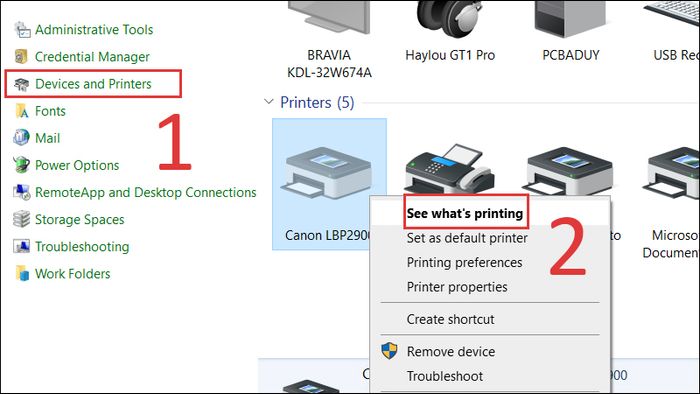Choose Set as default printer

467,238
